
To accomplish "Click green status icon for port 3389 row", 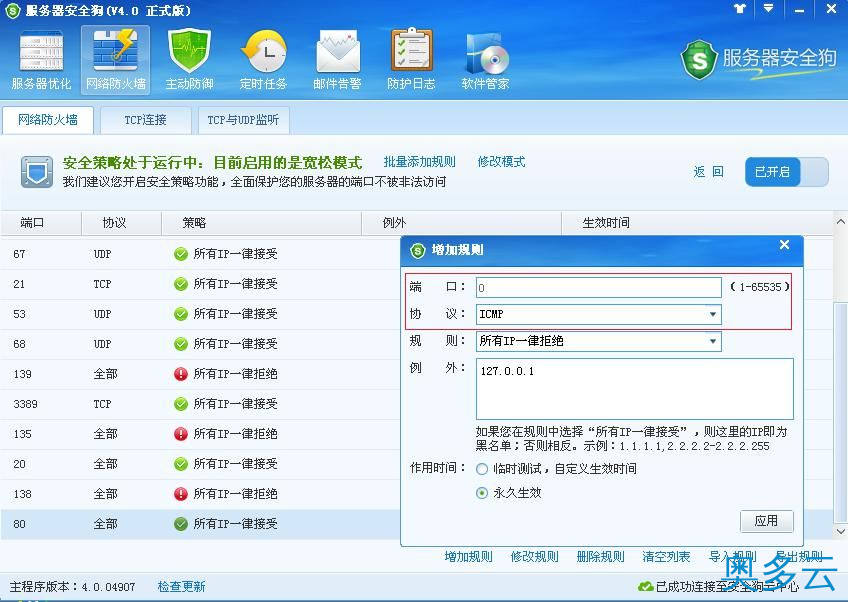I will pyautogui.click(x=181, y=404).
